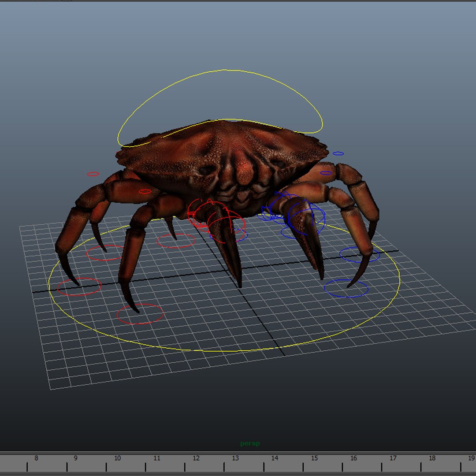Image resolution: width=476 pixels, height=476 pixels.
Task: Pick the blue claw control curves cluster
Action: click(292, 216)
